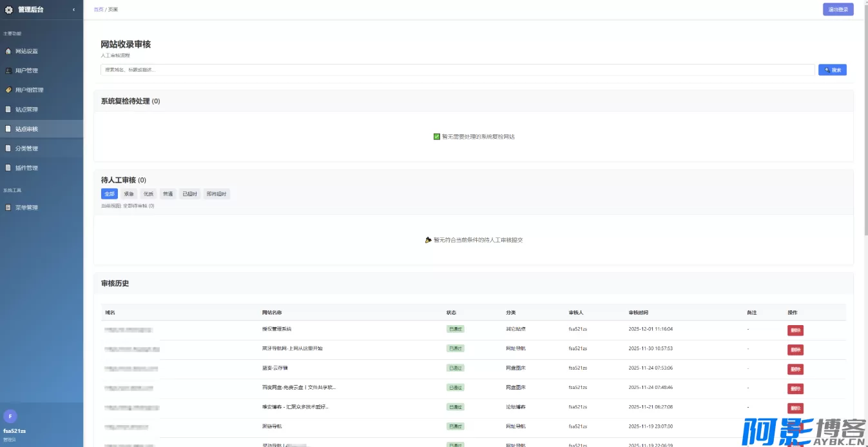Click the gear icon beside 管理后台
Image resolution: width=868 pixels, height=447 pixels.
[x=9, y=10]
